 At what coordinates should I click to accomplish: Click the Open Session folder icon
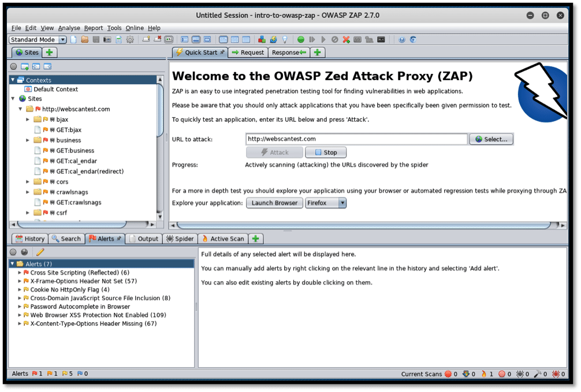(84, 40)
